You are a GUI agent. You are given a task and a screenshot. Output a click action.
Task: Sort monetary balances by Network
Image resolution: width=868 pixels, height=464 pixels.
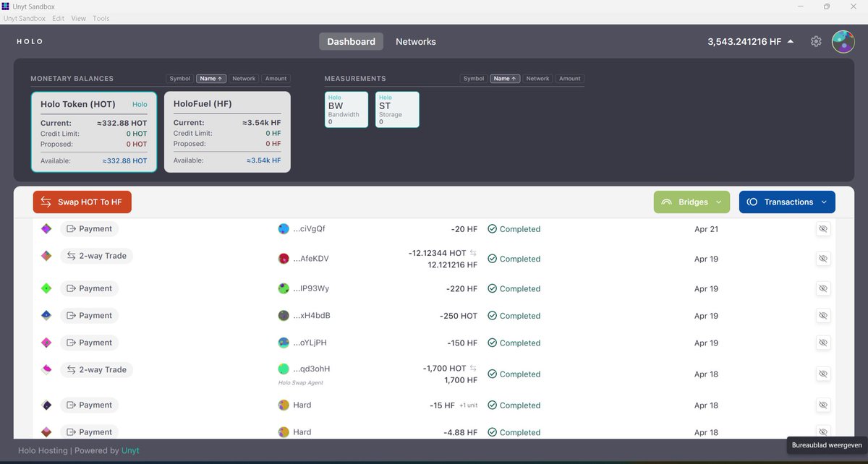(x=244, y=78)
